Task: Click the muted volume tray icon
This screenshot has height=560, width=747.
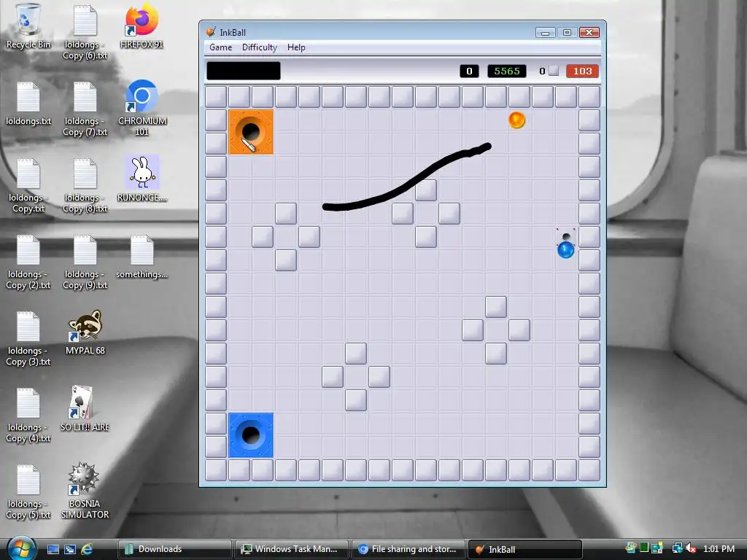Action: tap(691, 548)
